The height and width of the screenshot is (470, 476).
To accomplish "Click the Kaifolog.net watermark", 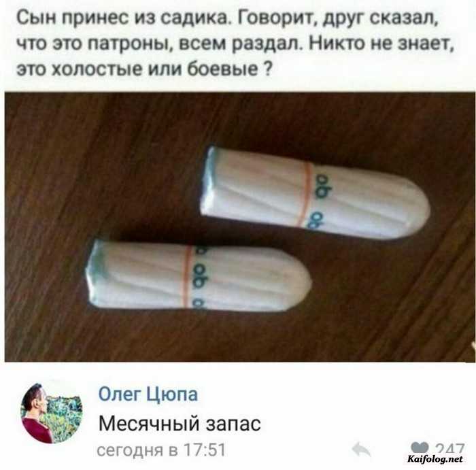I will tap(435, 458).
